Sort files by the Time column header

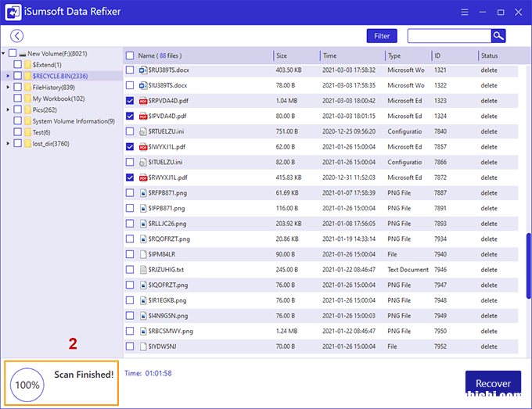(x=351, y=56)
